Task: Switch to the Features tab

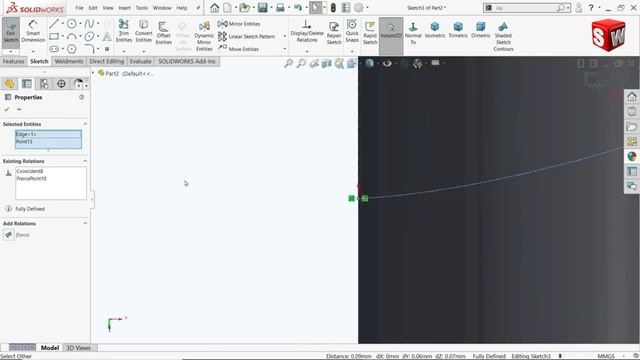Action: pyautogui.click(x=13, y=61)
